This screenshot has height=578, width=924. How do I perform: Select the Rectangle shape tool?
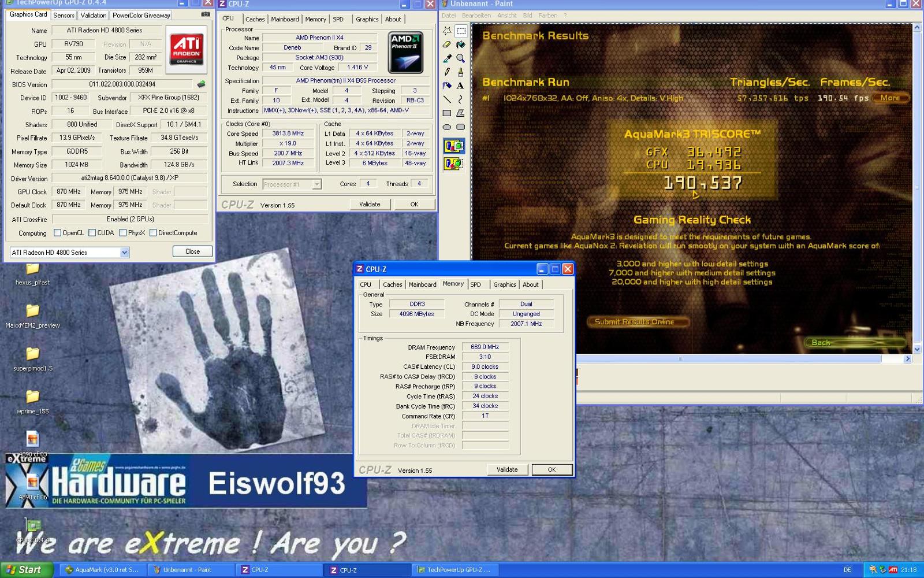[x=447, y=113]
